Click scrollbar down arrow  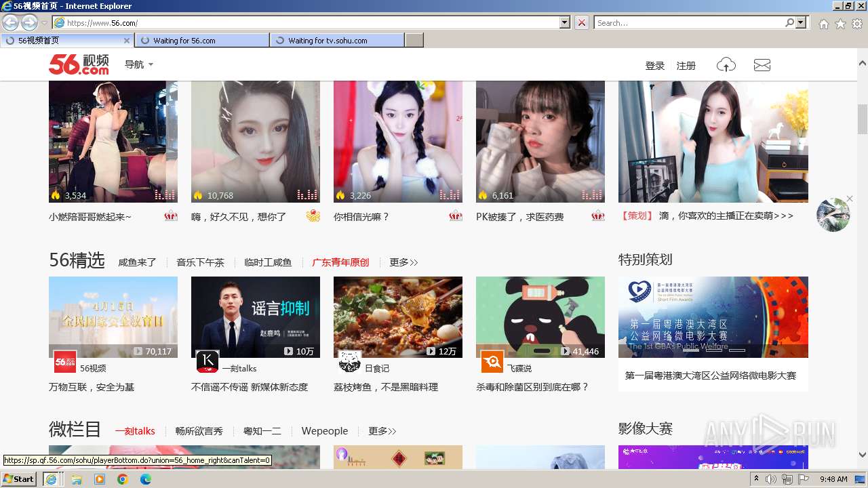pos(863,455)
